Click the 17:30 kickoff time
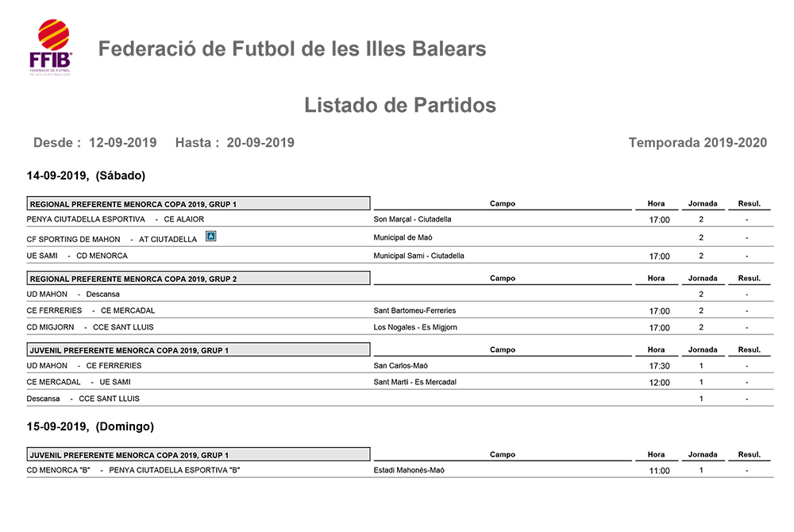Image resolution: width=794 pixels, height=532 pixels. (x=659, y=366)
